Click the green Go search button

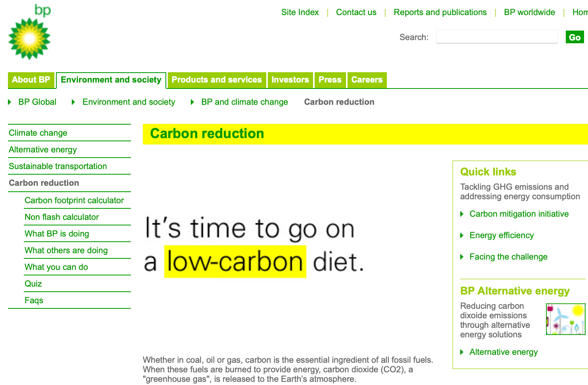(x=575, y=37)
